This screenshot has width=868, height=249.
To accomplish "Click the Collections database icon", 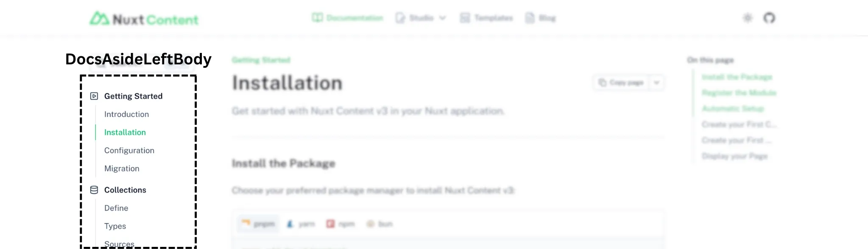I will coord(94,190).
